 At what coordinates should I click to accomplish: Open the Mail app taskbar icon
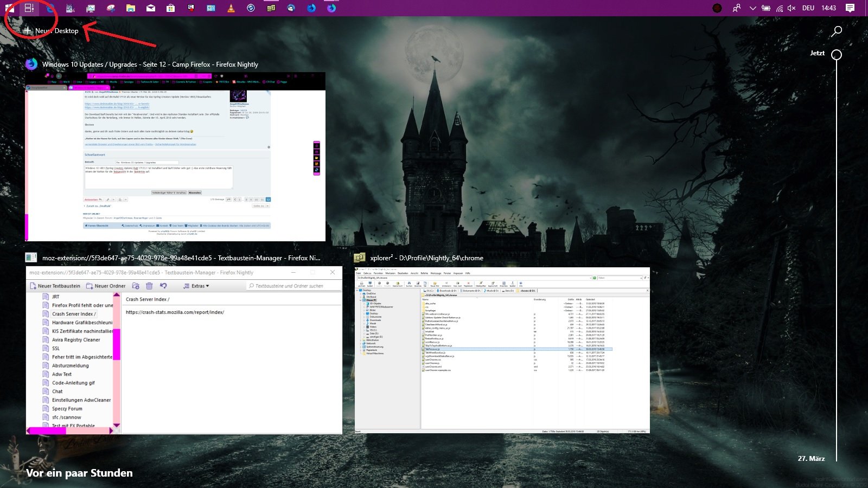point(151,8)
